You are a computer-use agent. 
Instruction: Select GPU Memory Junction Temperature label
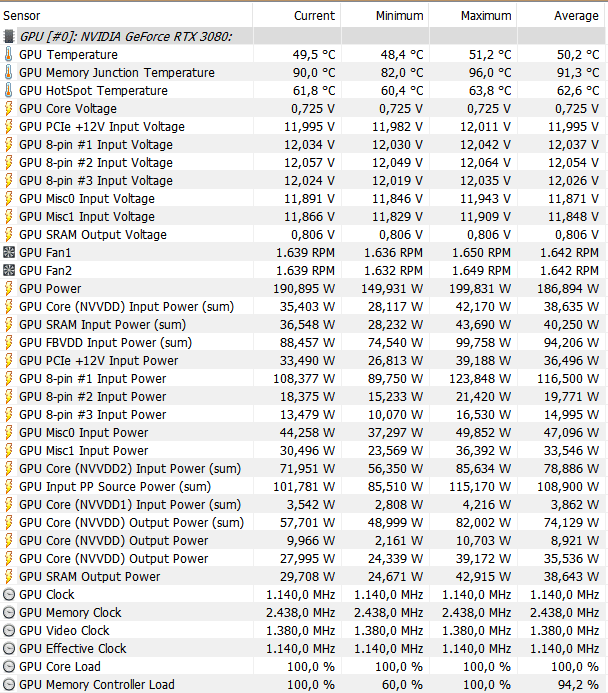(117, 72)
